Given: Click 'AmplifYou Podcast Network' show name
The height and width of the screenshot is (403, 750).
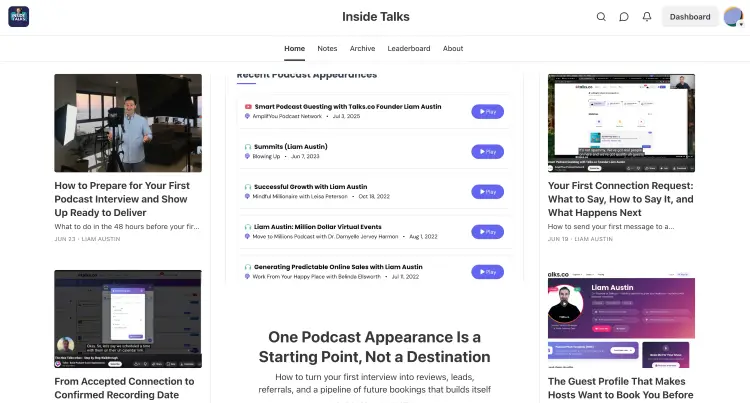Looking at the screenshot, I should coord(287,116).
